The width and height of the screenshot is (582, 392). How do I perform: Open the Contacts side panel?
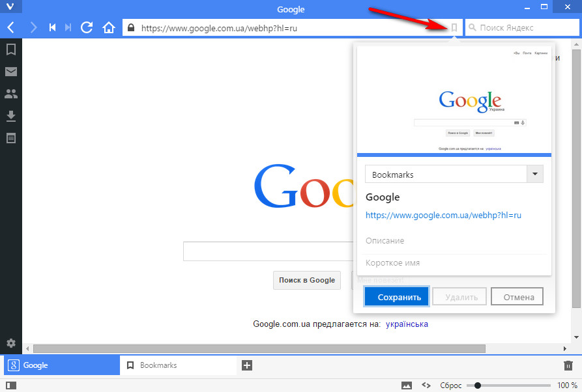click(x=11, y=94)
